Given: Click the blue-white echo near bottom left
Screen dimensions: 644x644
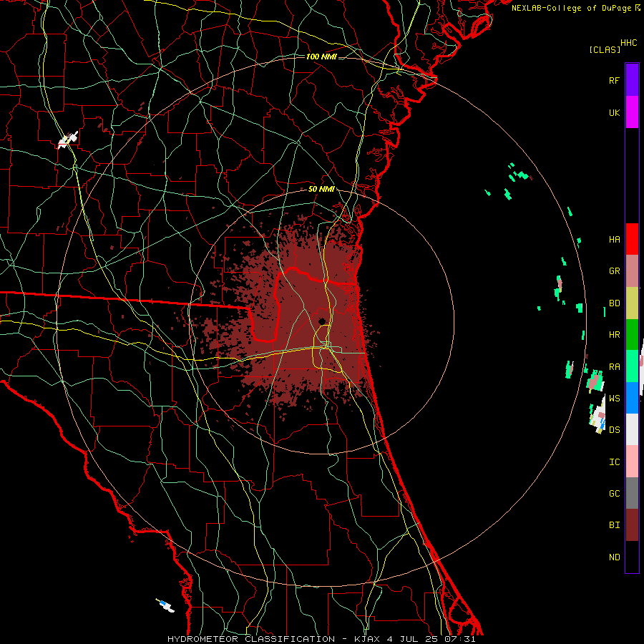Looking at the screenshot, I should [x=165, y=605].
